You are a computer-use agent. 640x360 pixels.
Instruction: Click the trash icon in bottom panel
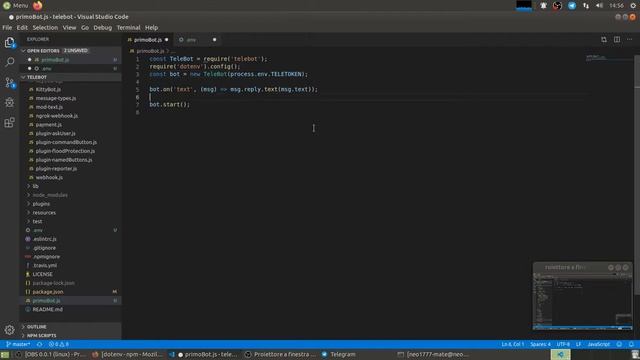[x=635, y=355]
